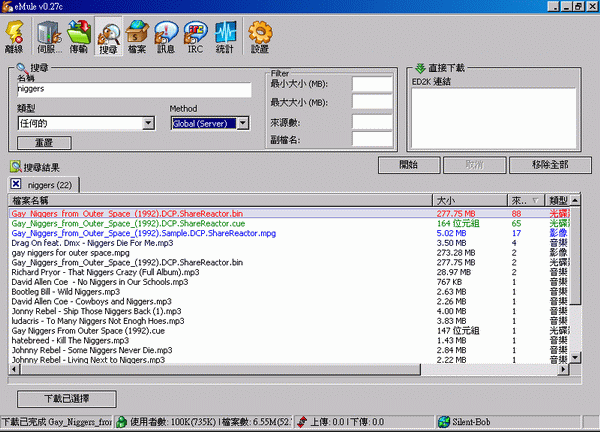Sort by the type (類型) column header
Screen dimensions: 600x432
[x=558, y=200]
